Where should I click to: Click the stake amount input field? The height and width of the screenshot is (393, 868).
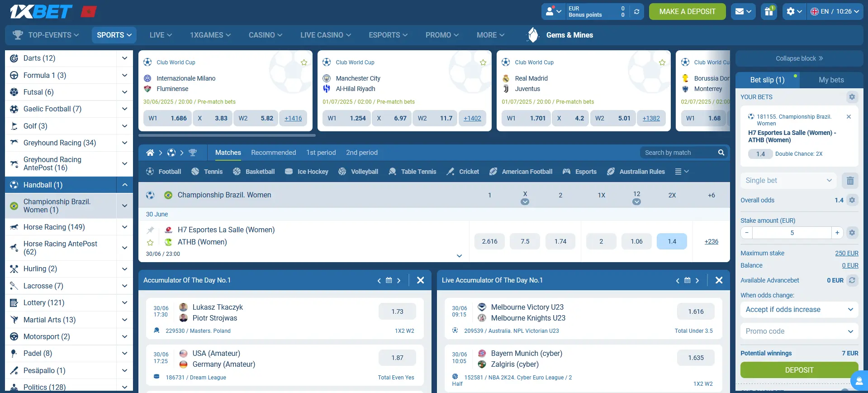[x=792, y=233]
